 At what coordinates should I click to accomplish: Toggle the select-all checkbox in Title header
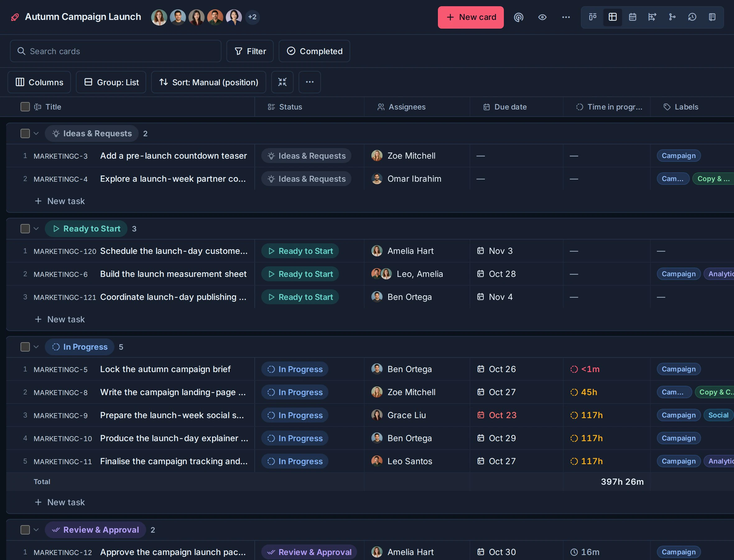[x=25, y=107]
